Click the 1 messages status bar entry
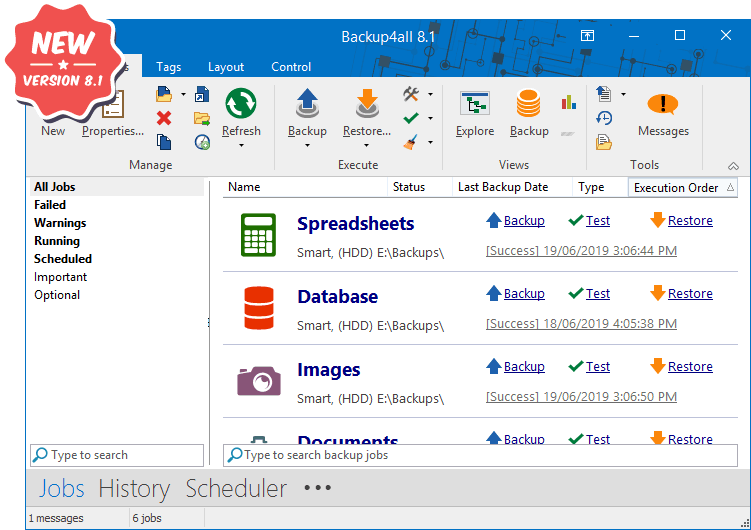The height and width of the screenshot is (530, 751). coord(56,519)
